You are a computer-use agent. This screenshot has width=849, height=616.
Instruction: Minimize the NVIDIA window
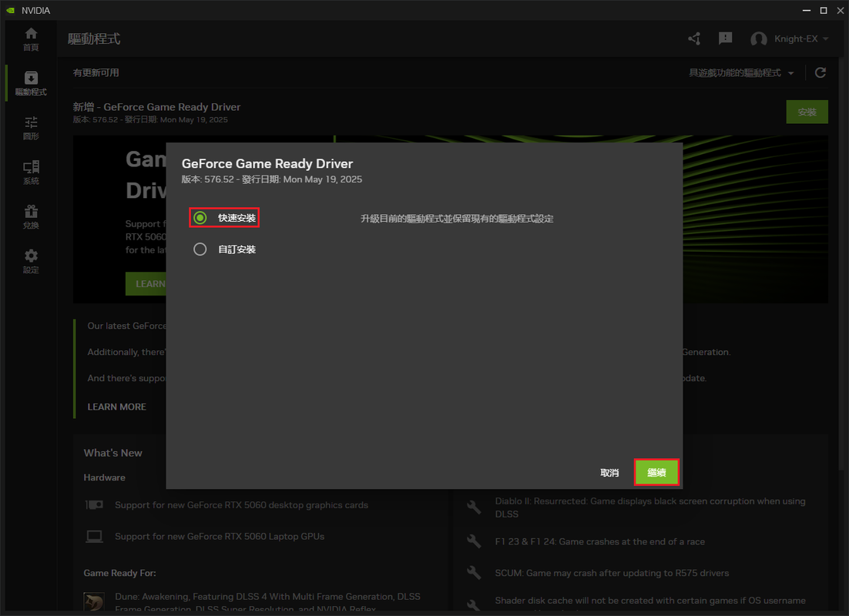click(806, 10)
